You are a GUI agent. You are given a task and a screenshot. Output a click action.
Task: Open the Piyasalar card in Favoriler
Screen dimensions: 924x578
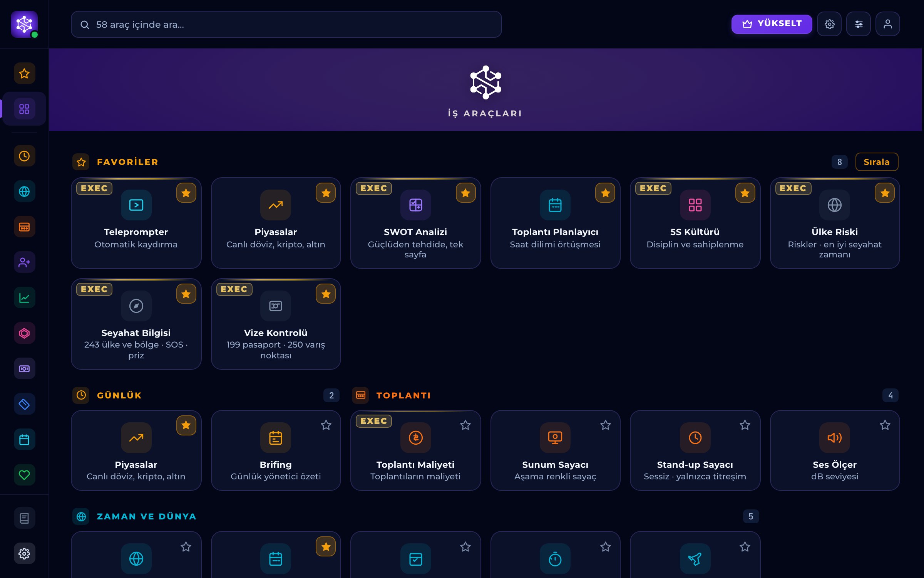(x=276, y=223)
